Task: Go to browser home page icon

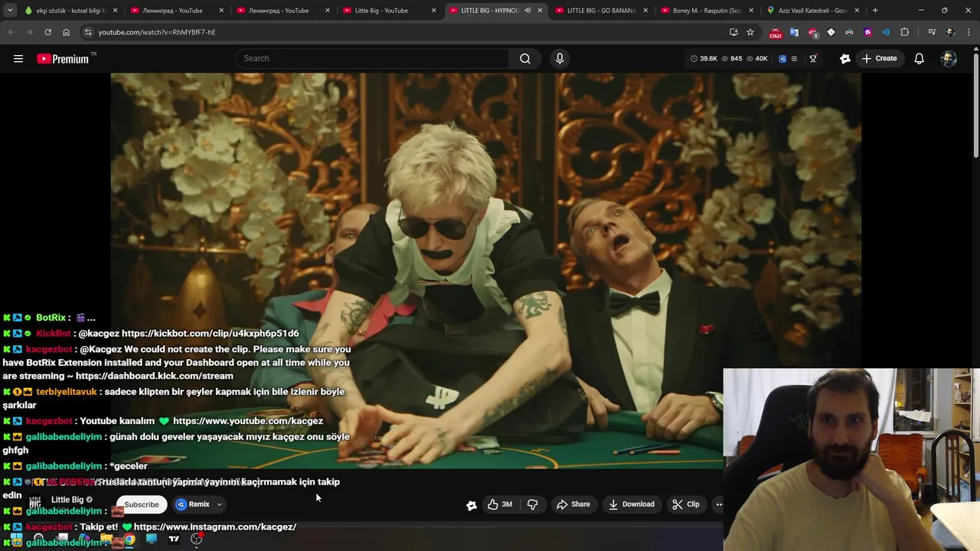Action: [66, 32]
